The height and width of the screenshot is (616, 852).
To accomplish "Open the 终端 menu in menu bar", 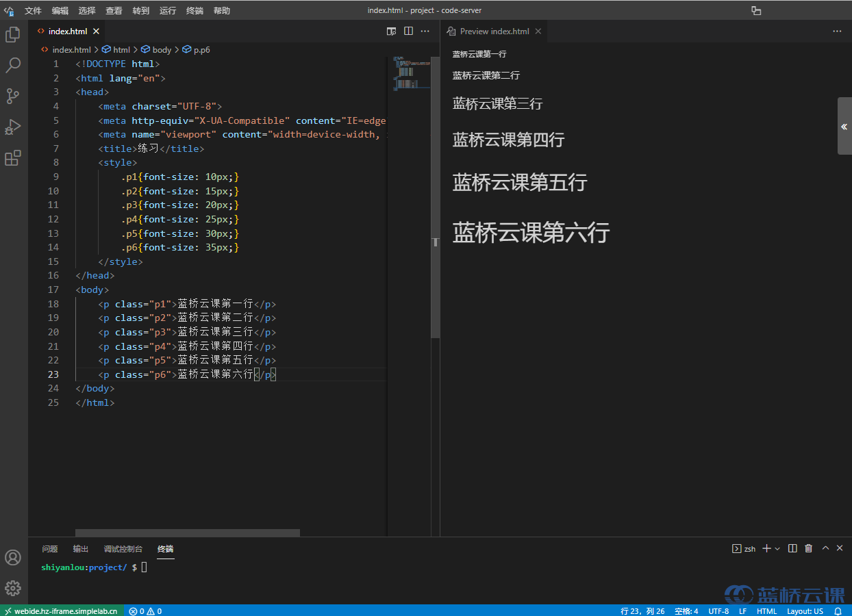I will pyautogui.click(x=195, y=11).
